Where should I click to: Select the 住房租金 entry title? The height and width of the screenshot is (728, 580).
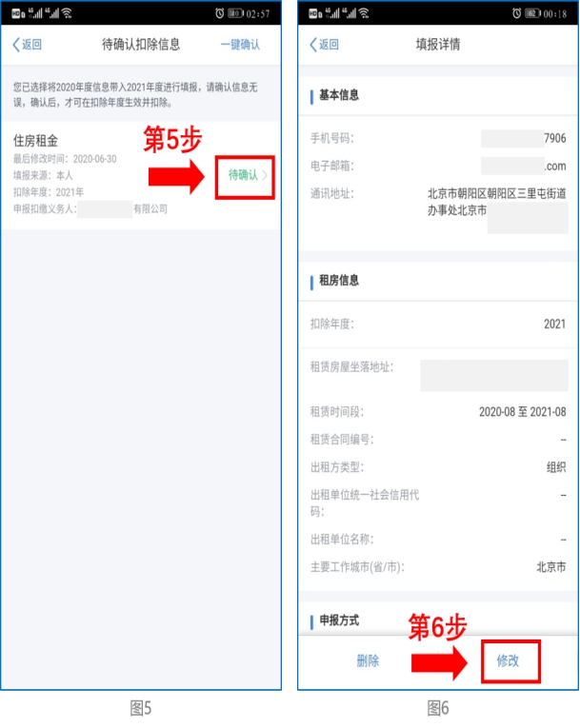coord(35,141)
